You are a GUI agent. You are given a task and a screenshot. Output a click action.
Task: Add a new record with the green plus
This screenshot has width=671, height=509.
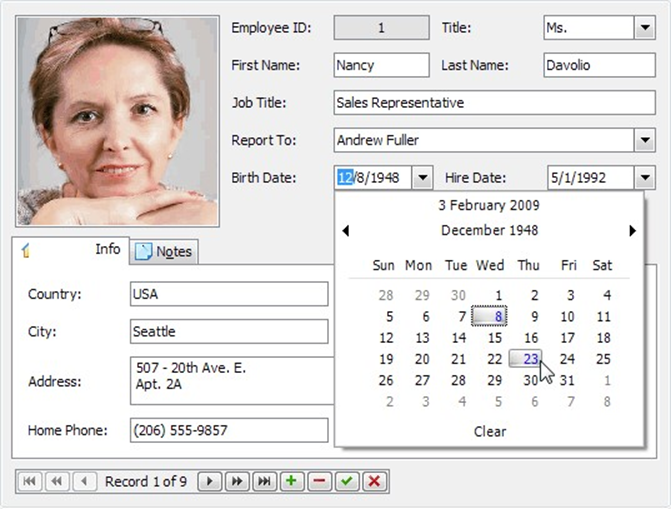[x=292, y=482]
